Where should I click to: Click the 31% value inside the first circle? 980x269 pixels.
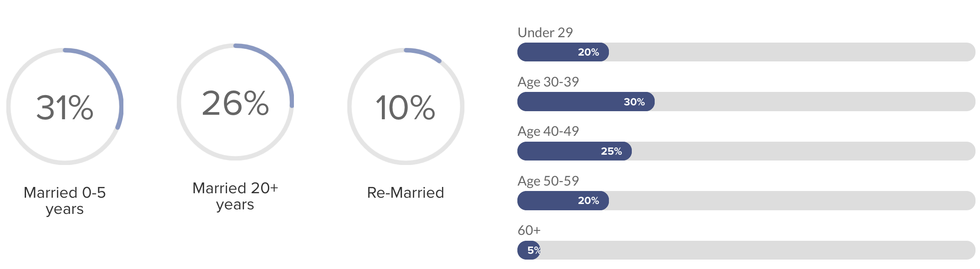click(65, 108)
